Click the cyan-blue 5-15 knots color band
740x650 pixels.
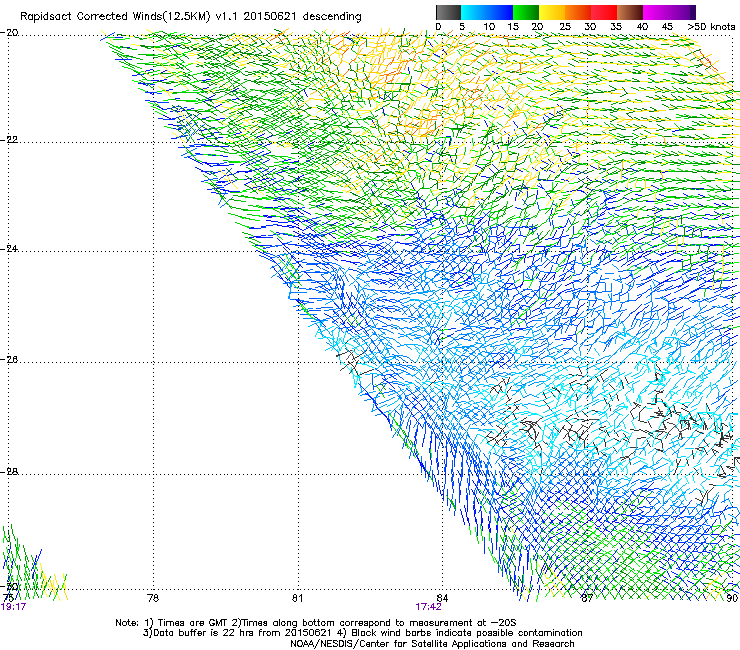tap(487, 12)
